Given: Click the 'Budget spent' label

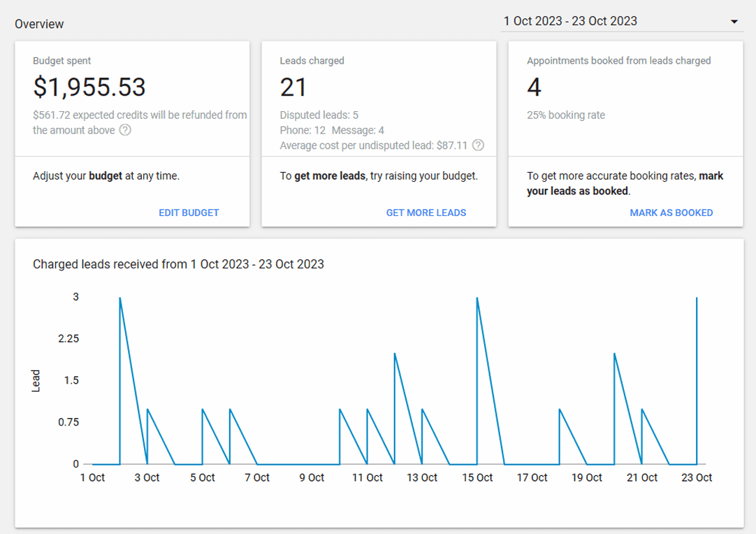Looking at the screenshot, I should 61,61.
